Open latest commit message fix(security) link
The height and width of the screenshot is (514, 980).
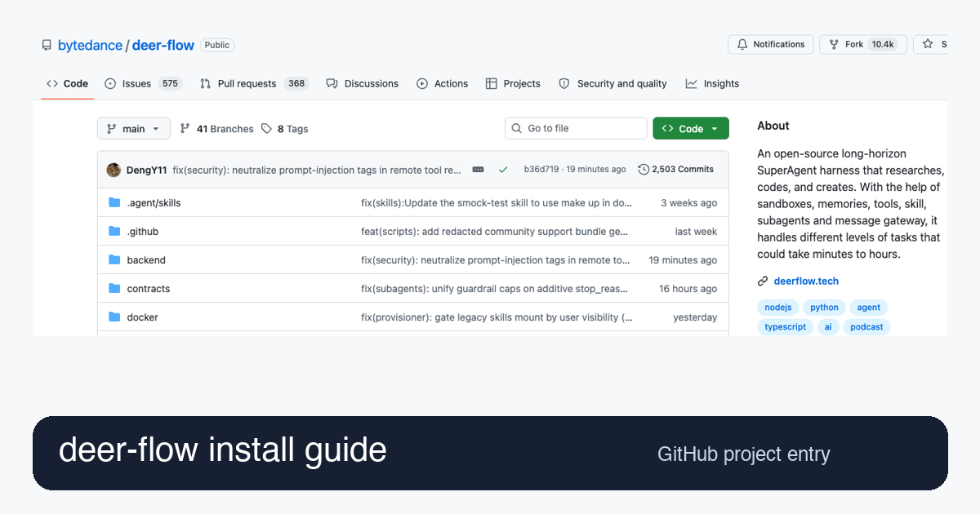317,170
